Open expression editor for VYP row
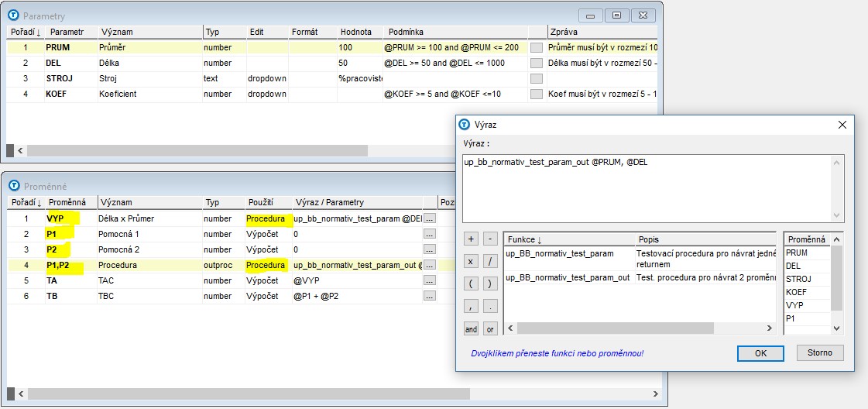 [430, 218]
